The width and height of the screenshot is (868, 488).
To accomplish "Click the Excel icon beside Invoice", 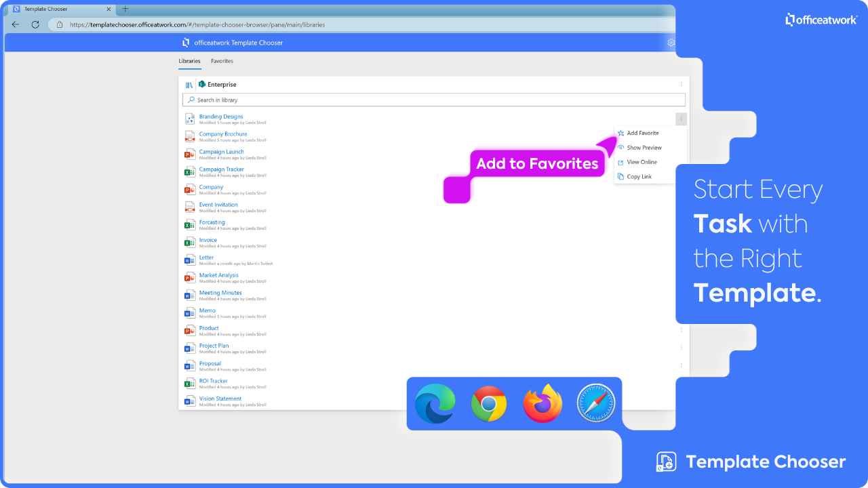I will pyautogui.click(x=190, y=243).
